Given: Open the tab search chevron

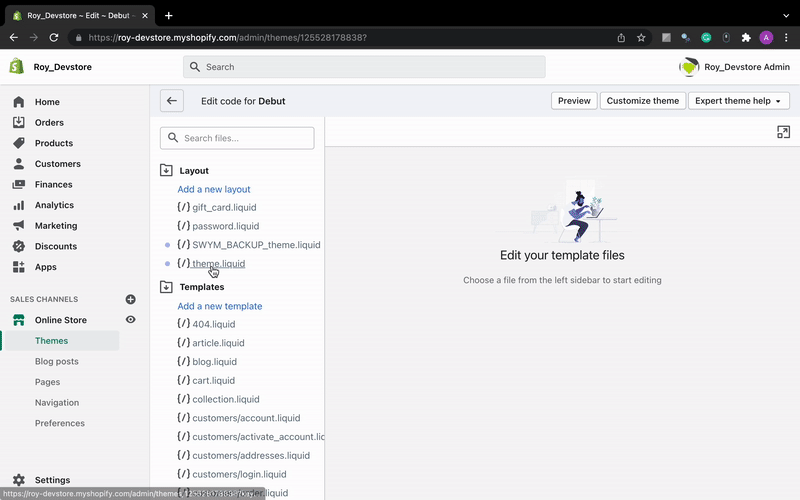Looking at the screenshot, I should click(786, 16).
